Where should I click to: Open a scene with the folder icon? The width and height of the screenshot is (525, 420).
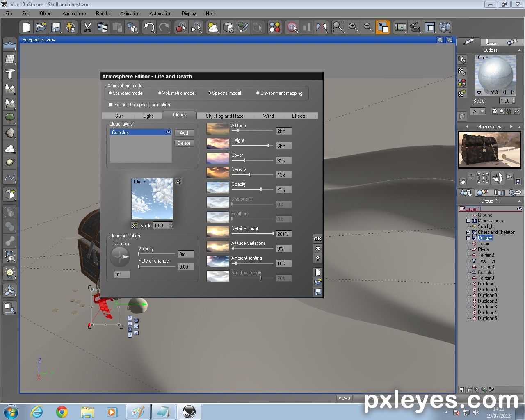tap(41, 27)
